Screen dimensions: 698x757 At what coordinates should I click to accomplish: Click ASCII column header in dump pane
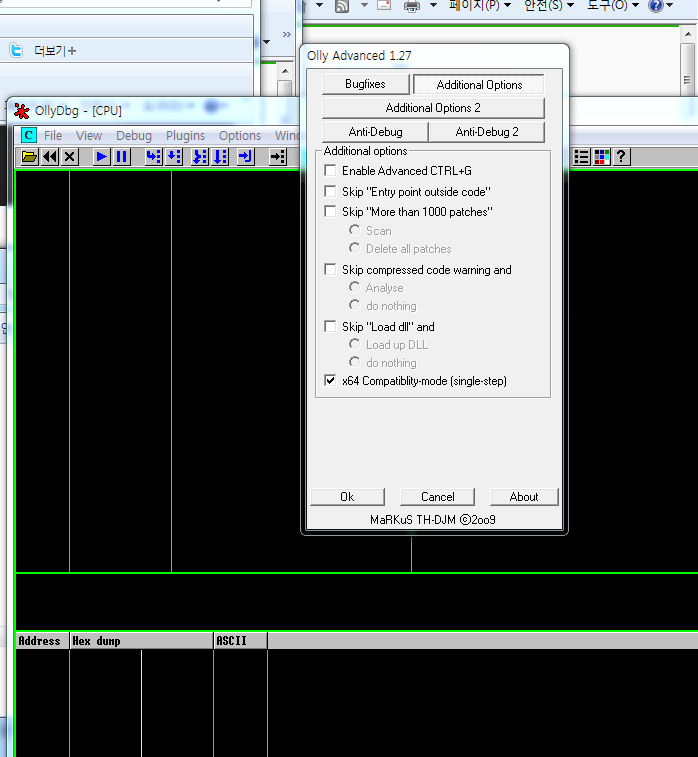[240, 641]
